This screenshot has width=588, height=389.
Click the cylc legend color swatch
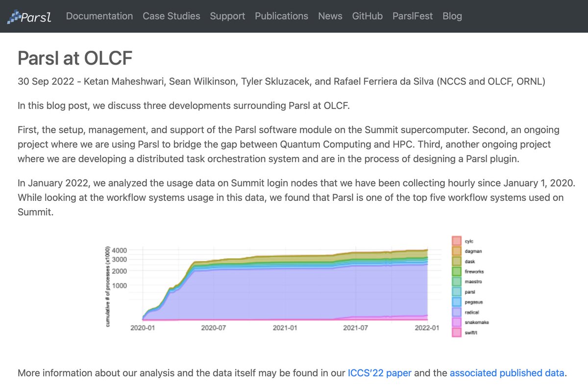coord(456,241)
